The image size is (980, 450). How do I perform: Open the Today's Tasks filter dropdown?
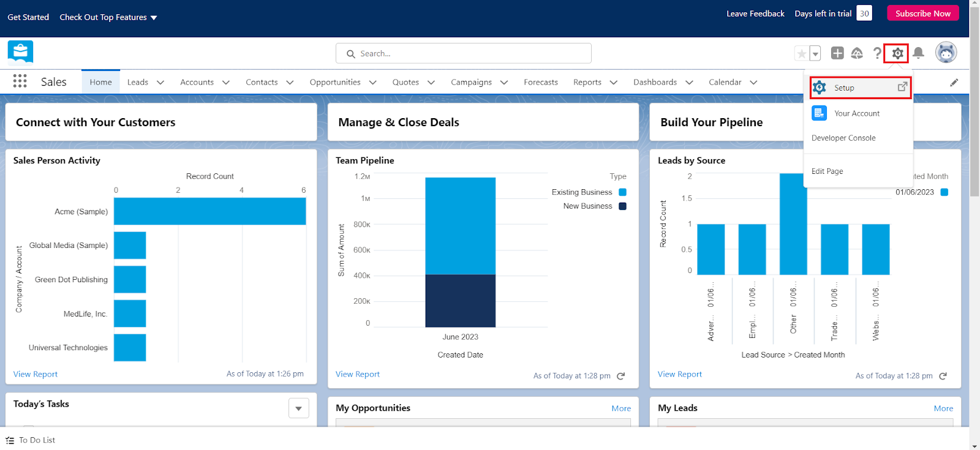point(298,408)
